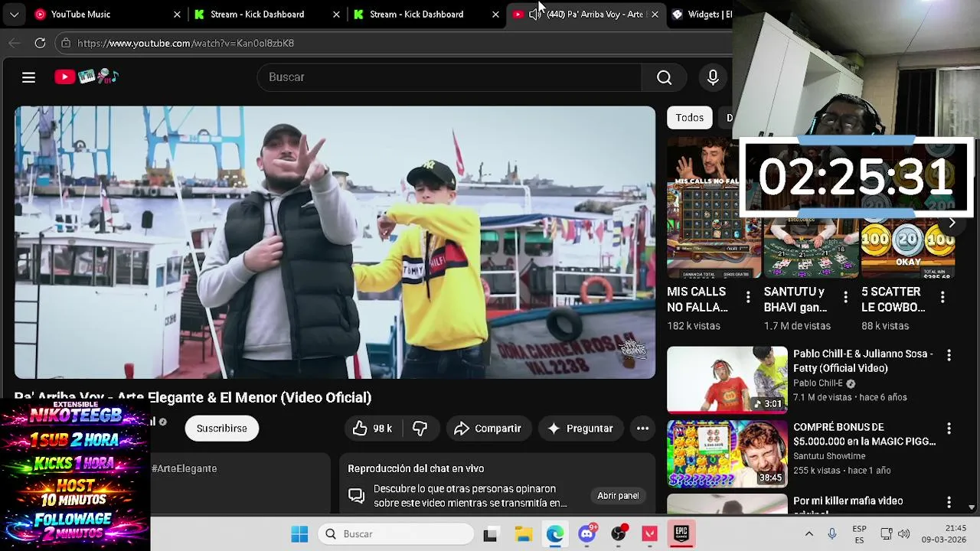Open Discord from the taskbar
Screen dimensions: 980x551
point(587,534)
